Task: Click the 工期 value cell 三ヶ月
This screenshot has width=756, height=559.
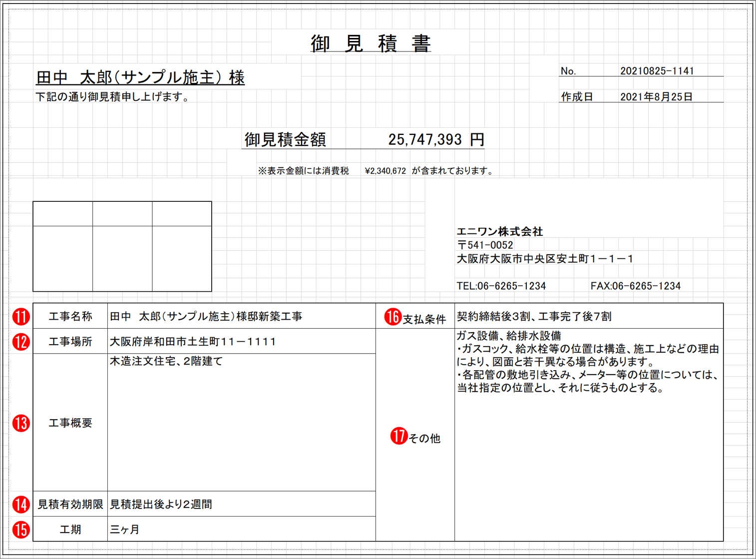Action: (x=242, y=529)
